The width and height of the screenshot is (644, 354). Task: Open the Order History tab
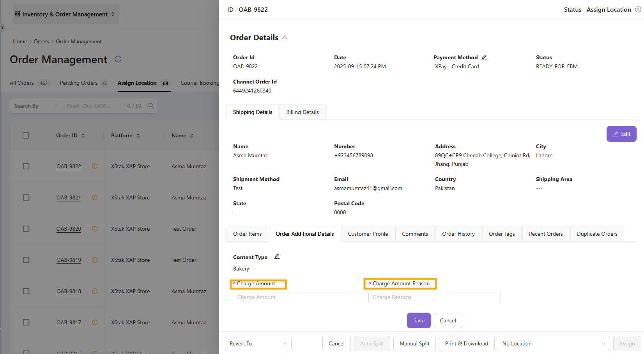point(458,234)
